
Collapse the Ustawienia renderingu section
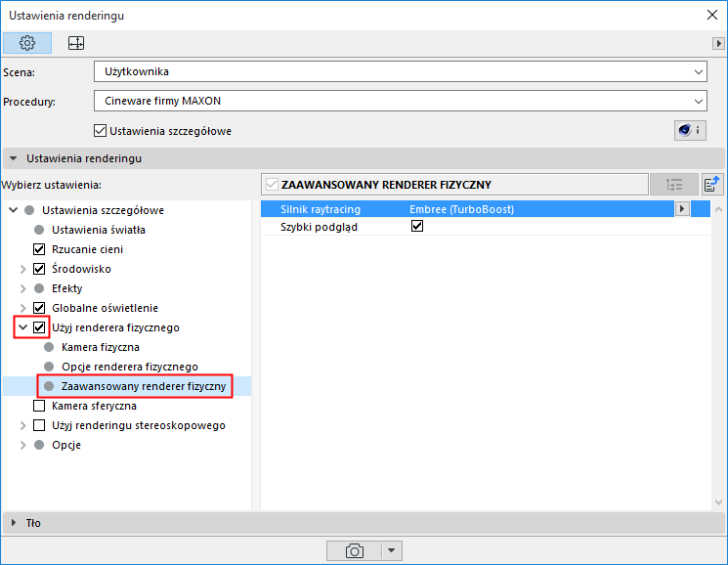pos(14,158)
